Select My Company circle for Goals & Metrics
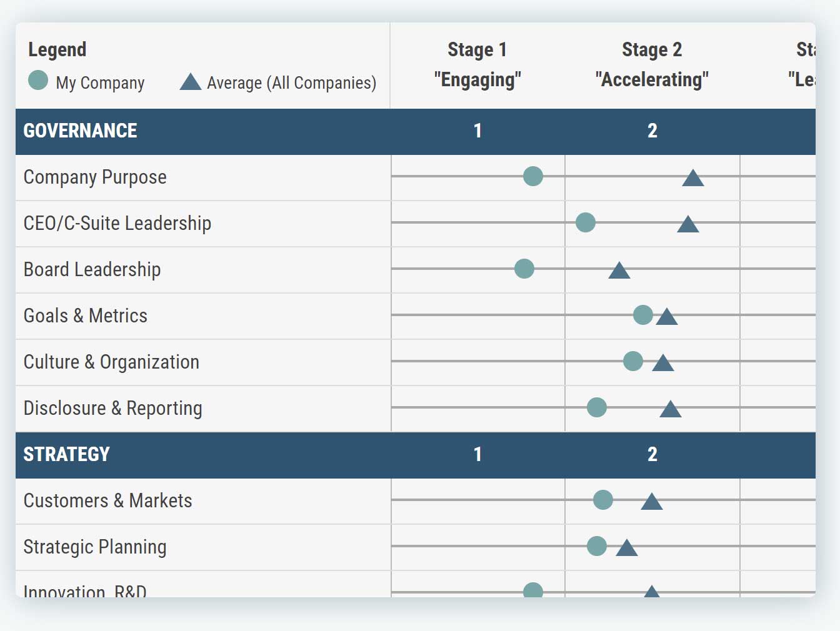The width and height of the screenshot is (840, 631). point(642,315)
